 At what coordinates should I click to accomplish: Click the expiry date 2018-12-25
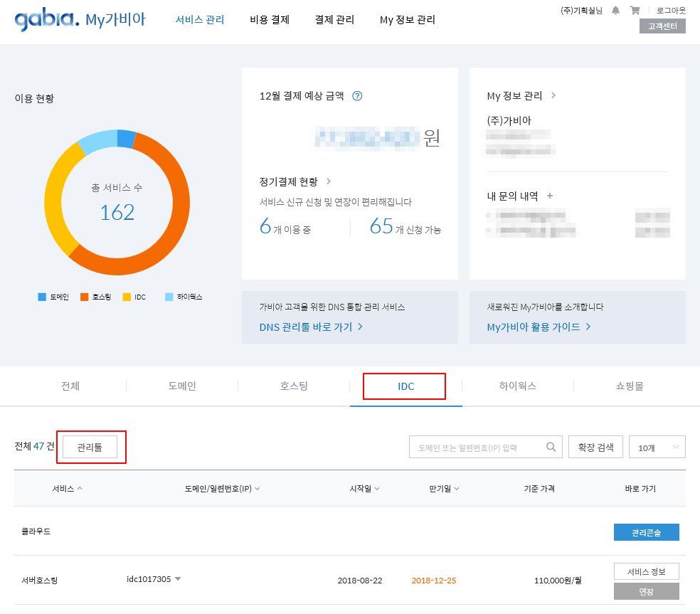tap(434, 581)
